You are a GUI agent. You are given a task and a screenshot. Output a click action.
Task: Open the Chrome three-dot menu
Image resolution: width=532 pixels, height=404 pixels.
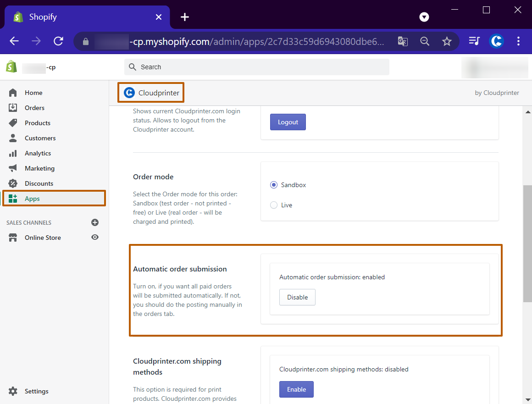pos(518,41)
